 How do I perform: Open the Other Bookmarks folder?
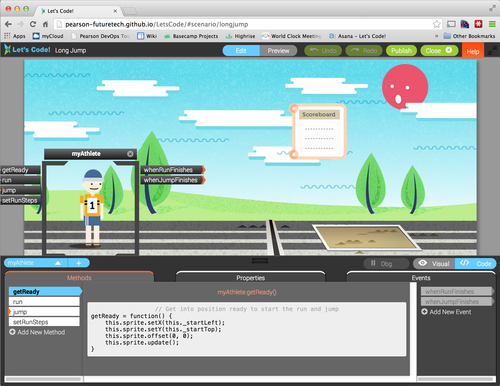click(469, 36)
